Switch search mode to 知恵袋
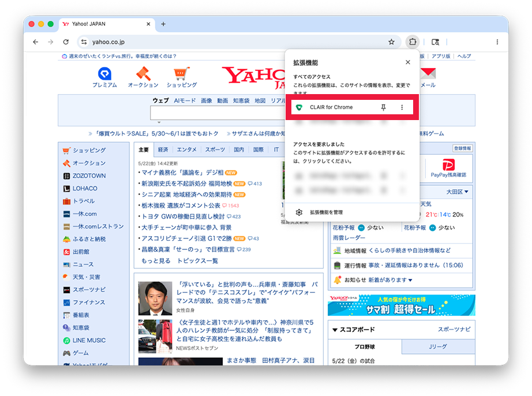This screenshot has height=396, width=532. point(241,101)
